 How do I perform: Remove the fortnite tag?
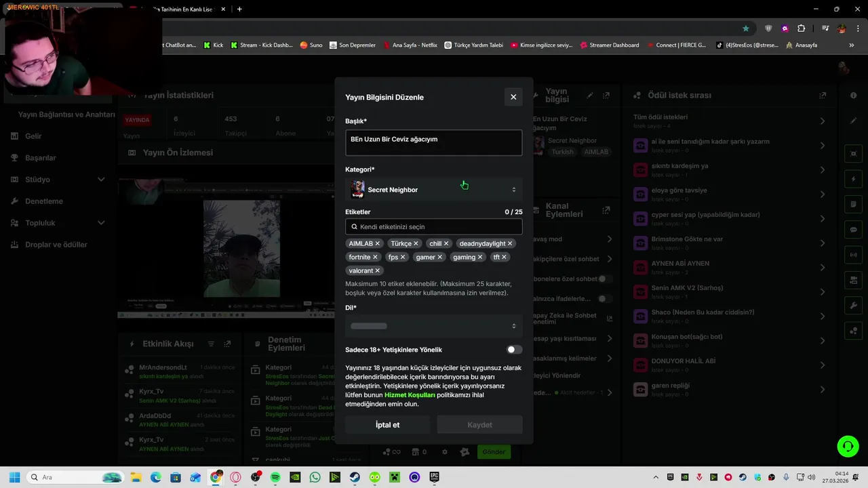[x=375, y=257]
